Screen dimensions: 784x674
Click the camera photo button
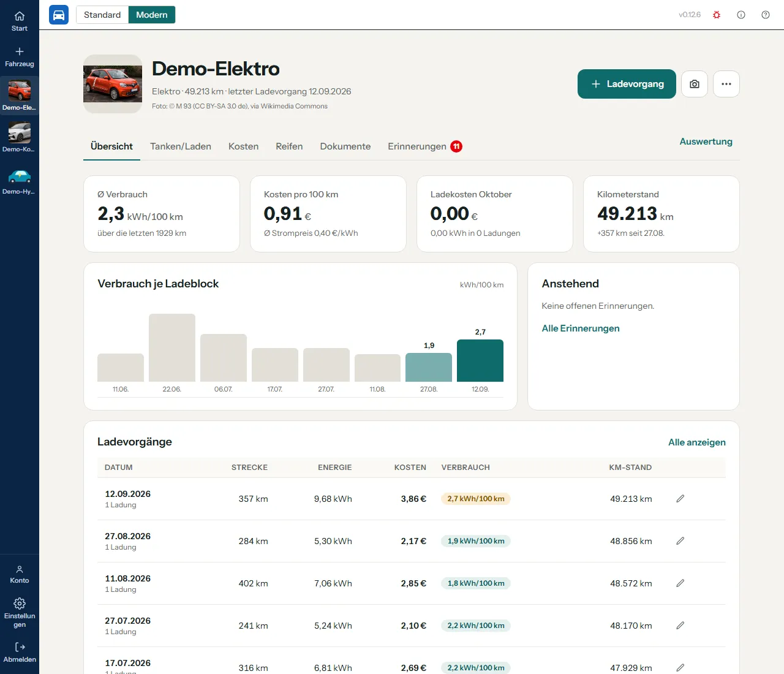[695, 84]
